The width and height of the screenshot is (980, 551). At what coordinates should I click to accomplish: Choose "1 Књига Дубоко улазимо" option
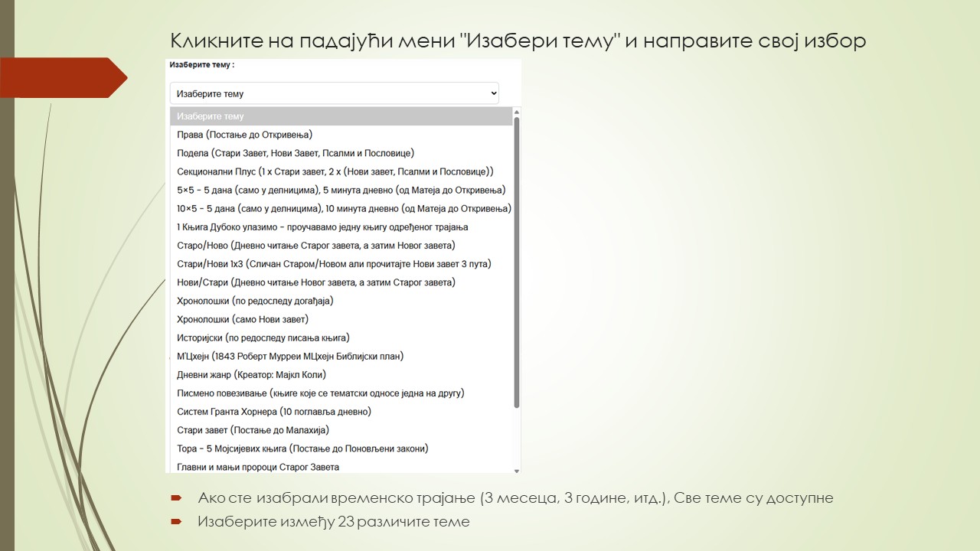click(322, 227)
